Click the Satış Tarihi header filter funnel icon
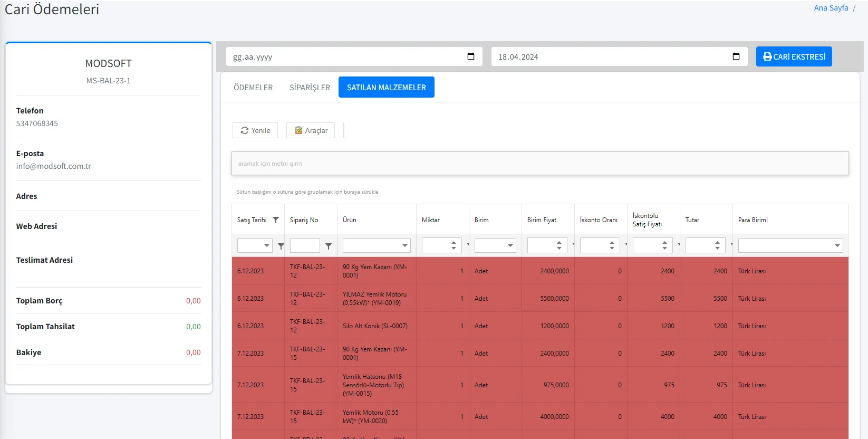This screenshot has height=439, width=868. pyautogui.click(x=276, y=220)
